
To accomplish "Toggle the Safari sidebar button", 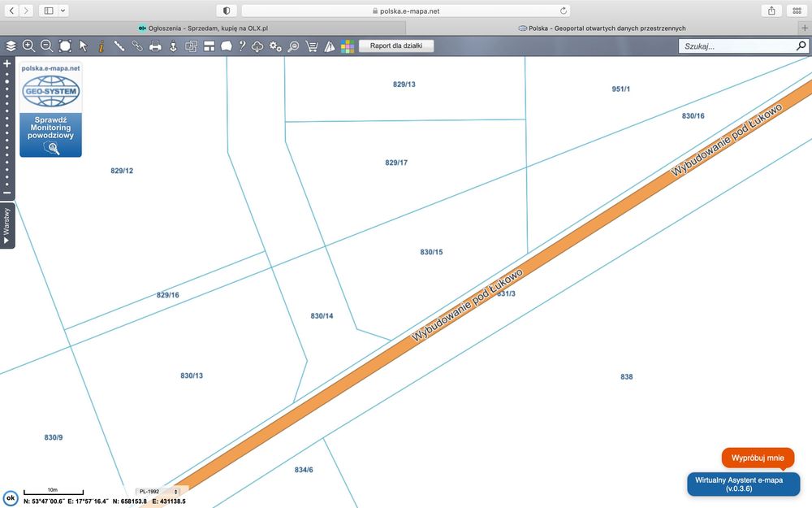I will point(49,11).
